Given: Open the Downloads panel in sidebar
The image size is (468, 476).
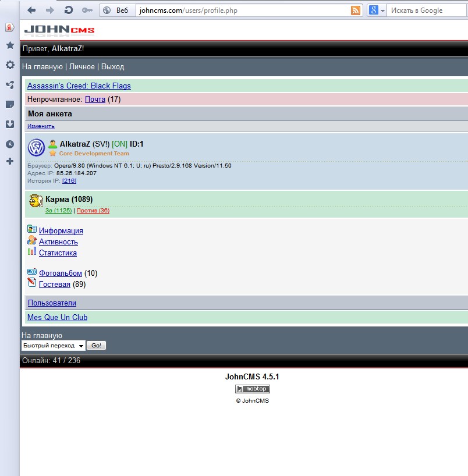Looking at the screenshot, I should (x=10, y=124).
